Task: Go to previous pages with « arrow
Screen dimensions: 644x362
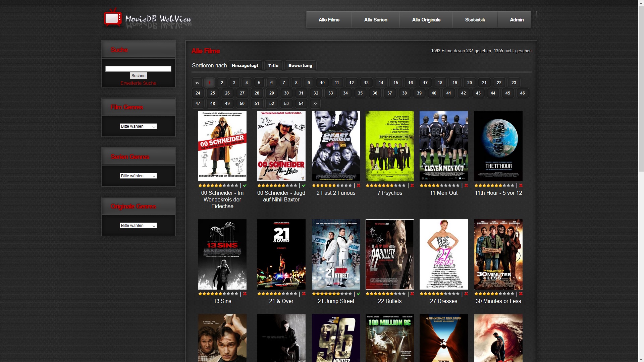Action: coord(197,83)
